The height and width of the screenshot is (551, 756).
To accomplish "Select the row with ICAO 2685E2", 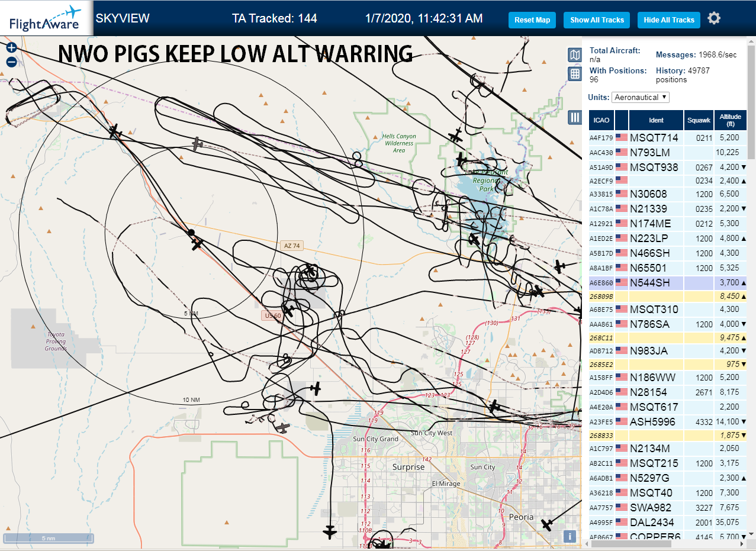I will point(668,364).
